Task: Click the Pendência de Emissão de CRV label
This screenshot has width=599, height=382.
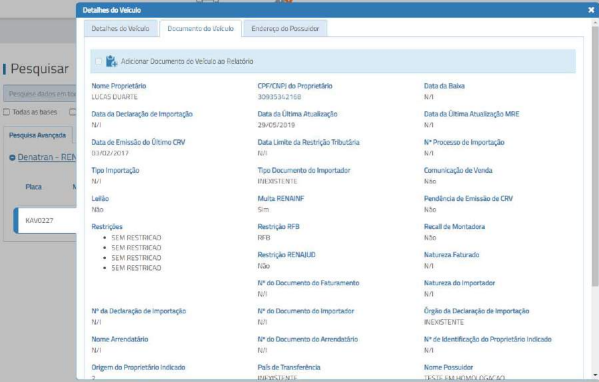Action: coord(468,199)
